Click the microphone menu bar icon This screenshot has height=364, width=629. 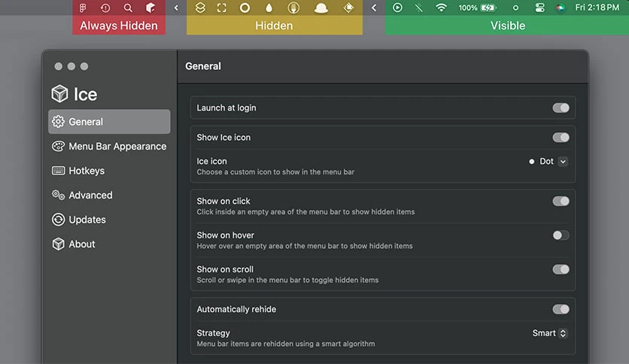point(293,8)
